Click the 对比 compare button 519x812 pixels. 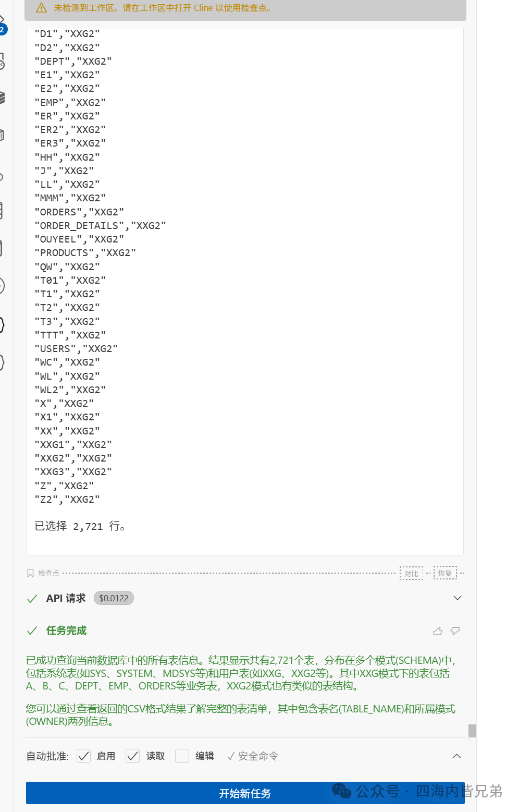411,573
